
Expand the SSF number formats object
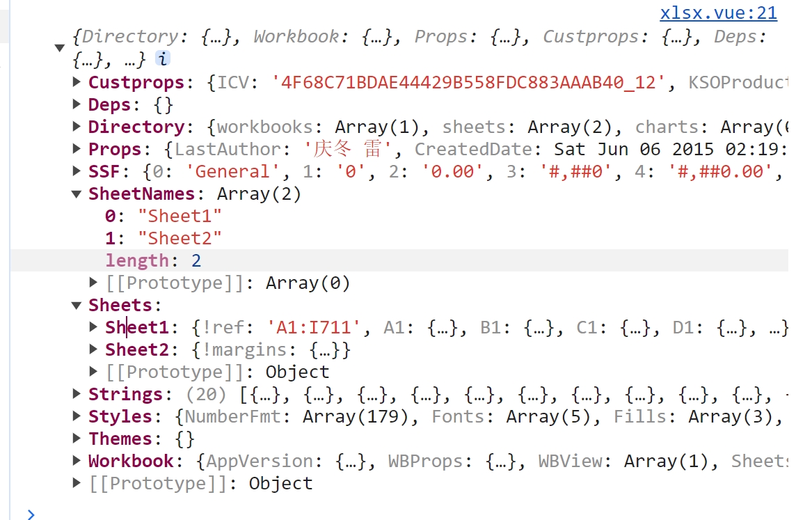pos(77,171)
